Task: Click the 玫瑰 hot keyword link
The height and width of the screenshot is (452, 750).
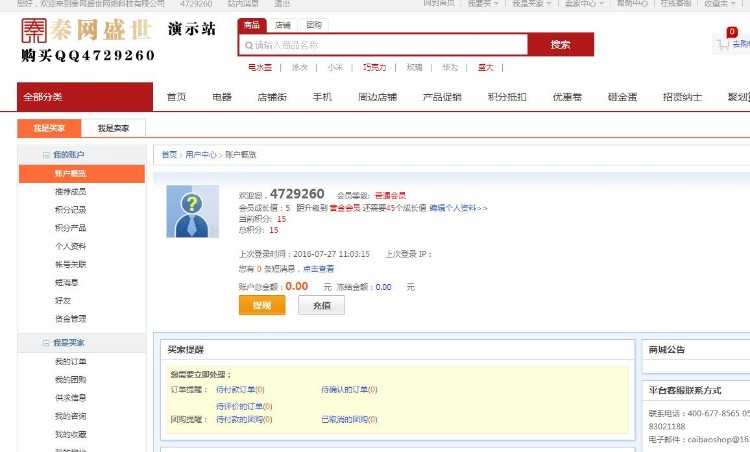Action: pos(414,67)
